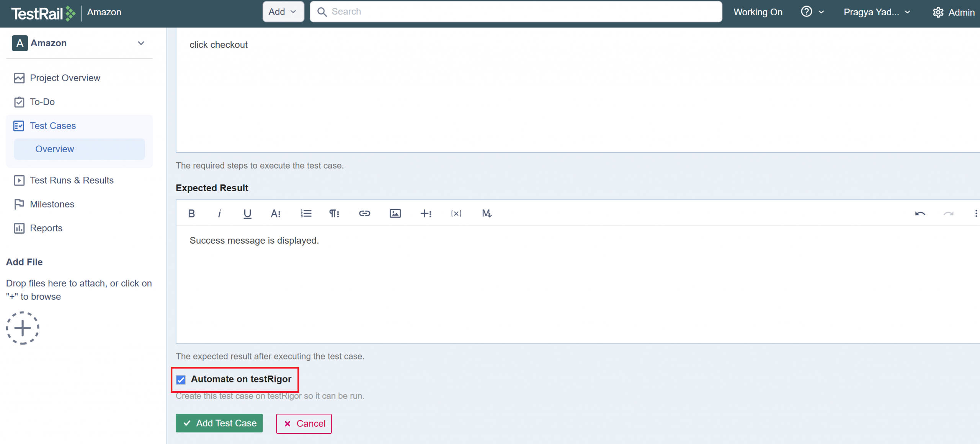Insert an image into Expected Result
This screenshot has height=444, width=980.
395,213
